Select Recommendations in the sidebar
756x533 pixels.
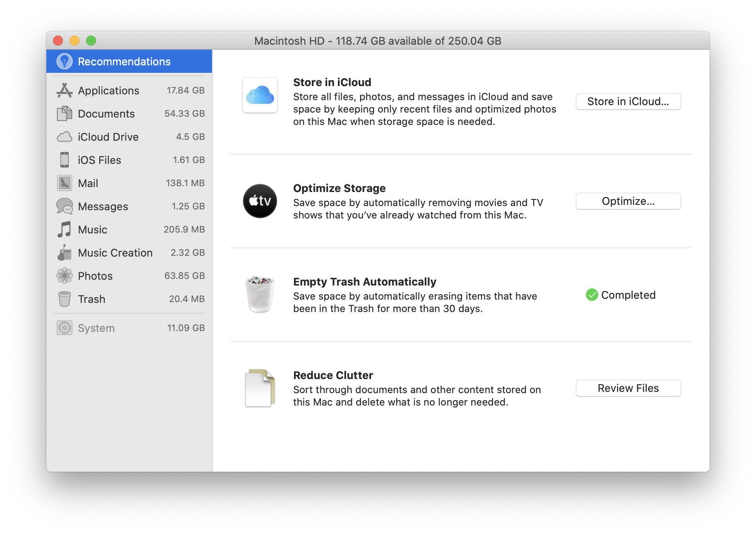(x=129, y=61)
